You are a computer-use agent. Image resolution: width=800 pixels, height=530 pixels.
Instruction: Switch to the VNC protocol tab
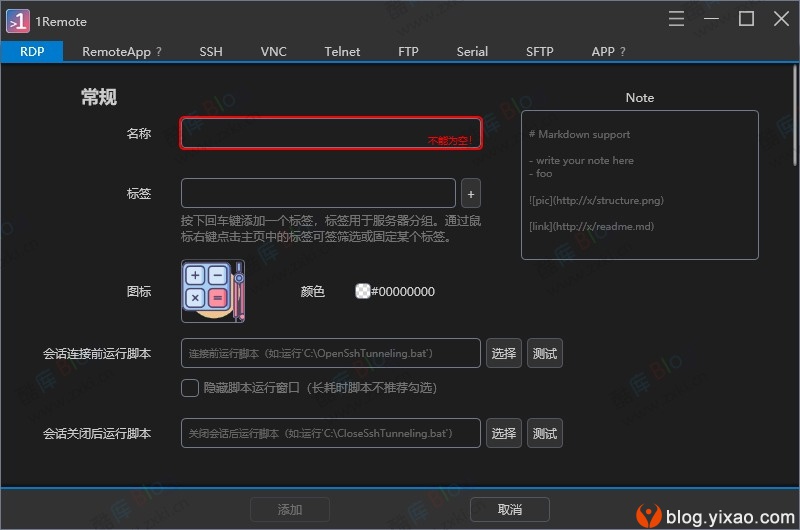click(273, 52)
